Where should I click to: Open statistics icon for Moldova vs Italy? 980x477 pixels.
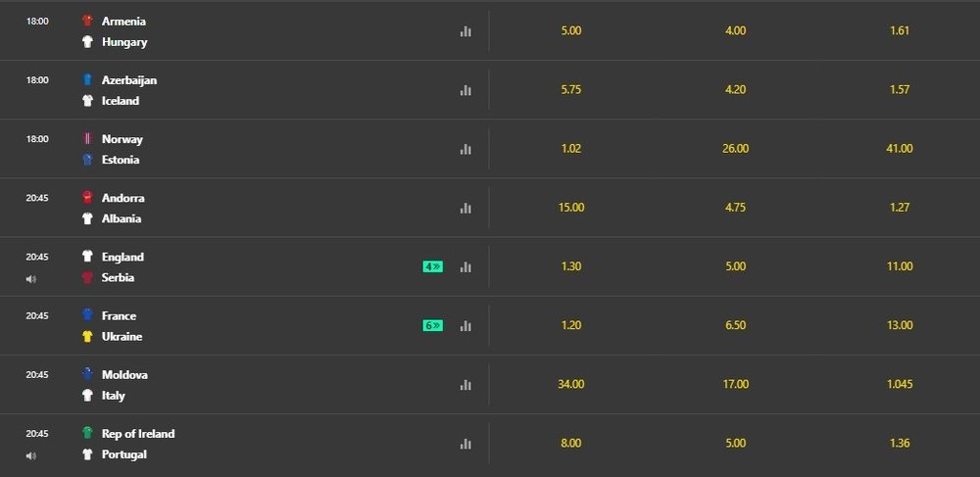(465, 385)
